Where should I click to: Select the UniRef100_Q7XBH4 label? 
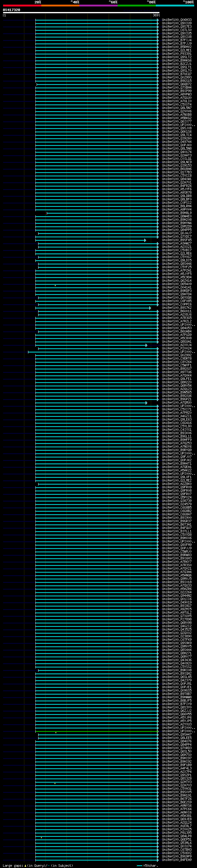tap(177, 88)
